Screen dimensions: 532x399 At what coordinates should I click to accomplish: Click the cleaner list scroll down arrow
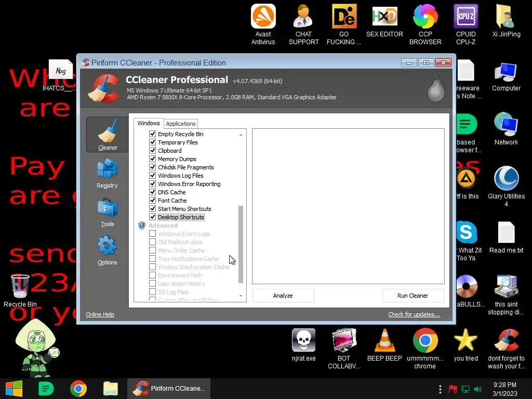[241, 296]
